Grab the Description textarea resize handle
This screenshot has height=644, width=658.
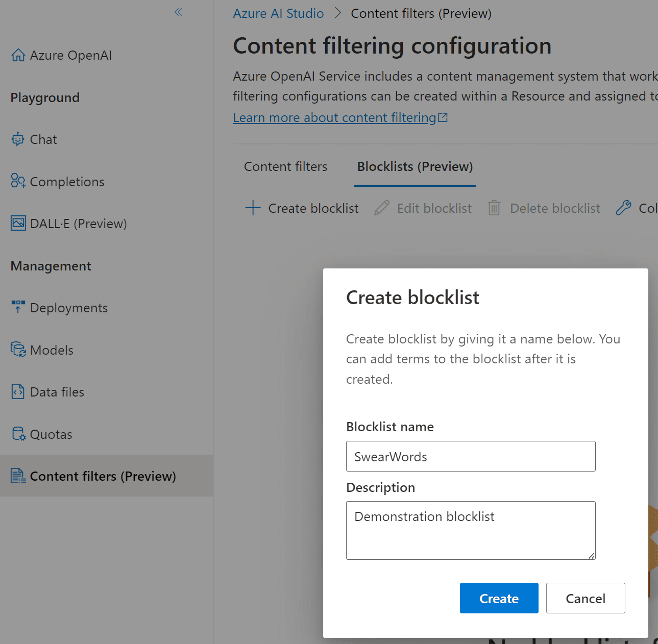(592, 556)
